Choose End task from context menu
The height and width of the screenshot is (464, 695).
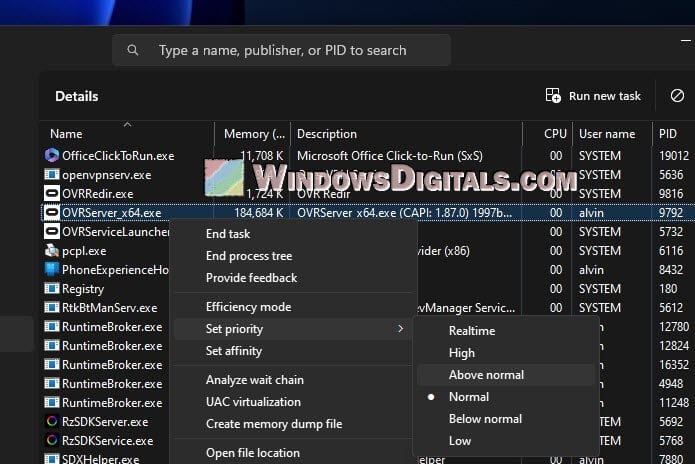(x=228, y=234)
